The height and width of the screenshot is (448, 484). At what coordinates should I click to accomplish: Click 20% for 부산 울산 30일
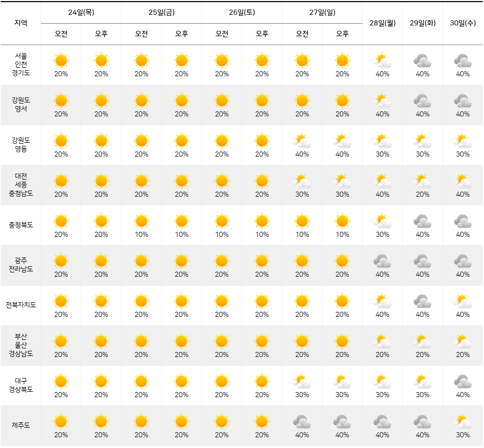coord(463,355)
